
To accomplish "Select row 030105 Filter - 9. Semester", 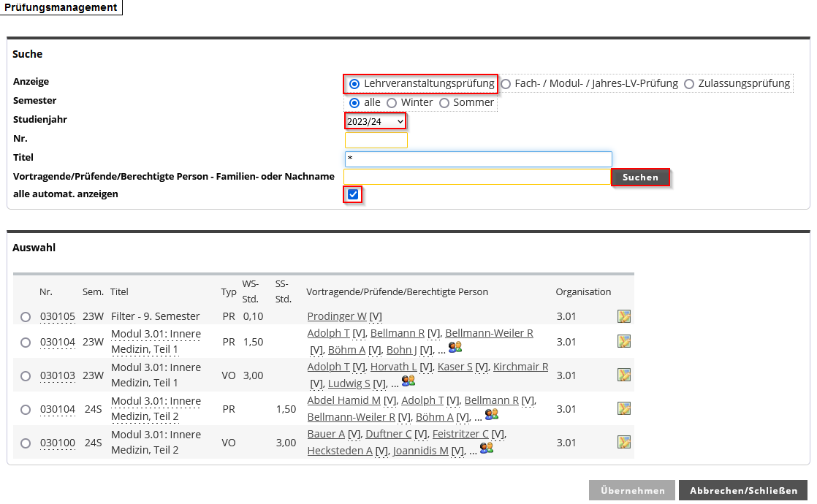I will tap(26, 316).
